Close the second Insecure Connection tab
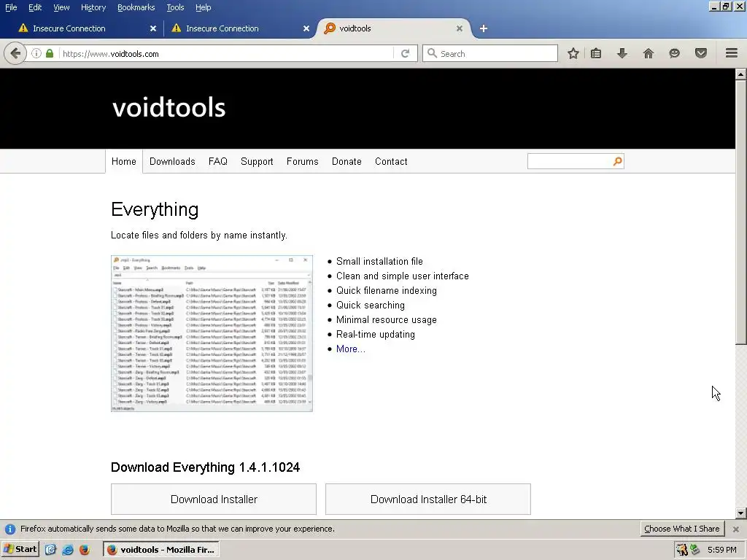 click(x=306, y=28)
